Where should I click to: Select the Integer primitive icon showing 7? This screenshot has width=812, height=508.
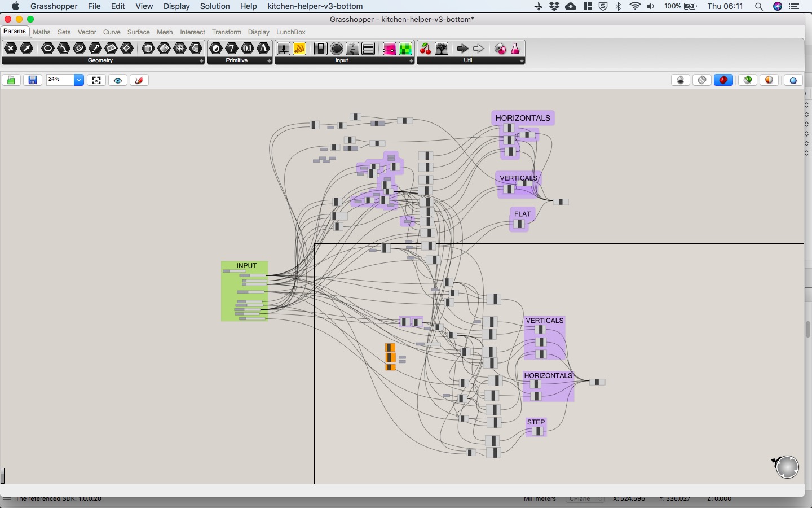(x=232, y=49)
